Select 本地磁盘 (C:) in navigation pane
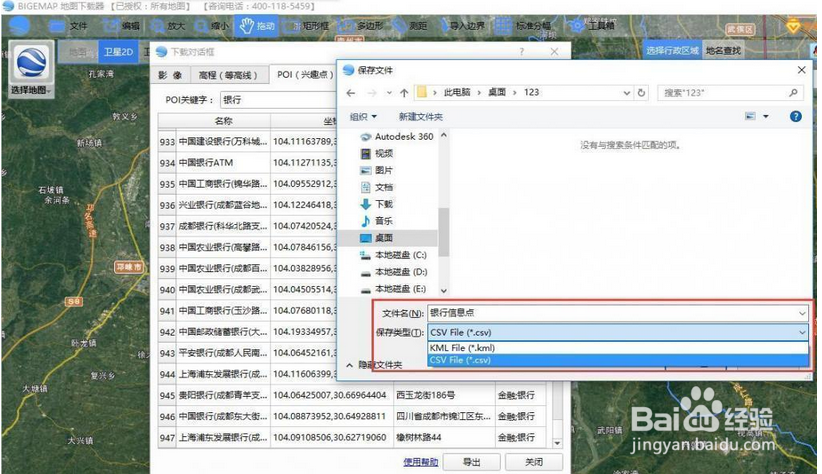This screenshot has height=474, width=822. coord(393,255)
